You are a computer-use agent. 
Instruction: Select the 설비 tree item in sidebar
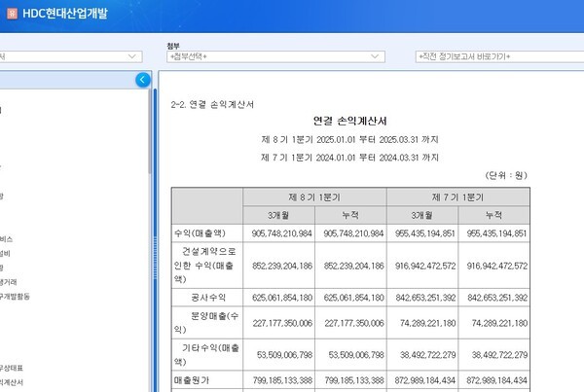click(x=5, y=253)
